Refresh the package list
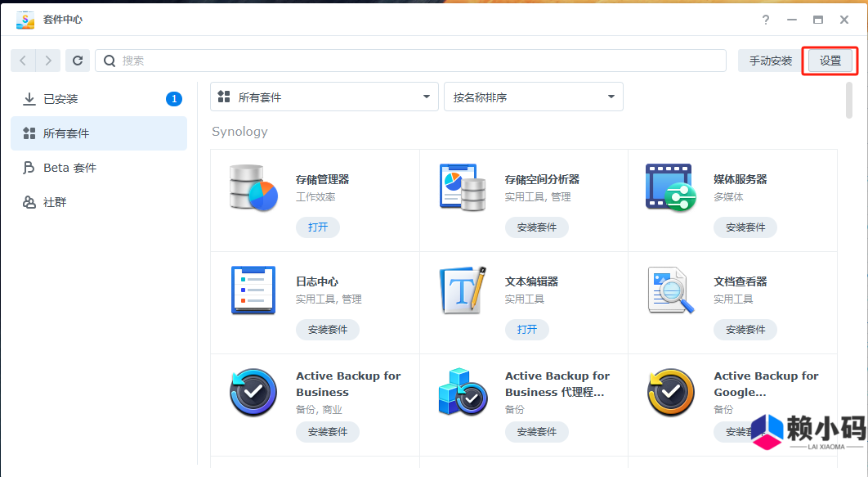This screenshot has height=477, width=868. tap(78, 60)
